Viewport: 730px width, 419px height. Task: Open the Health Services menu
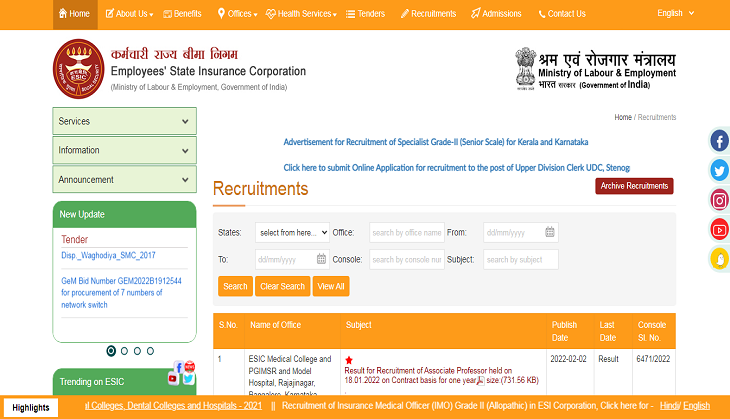tap(301, 14)
